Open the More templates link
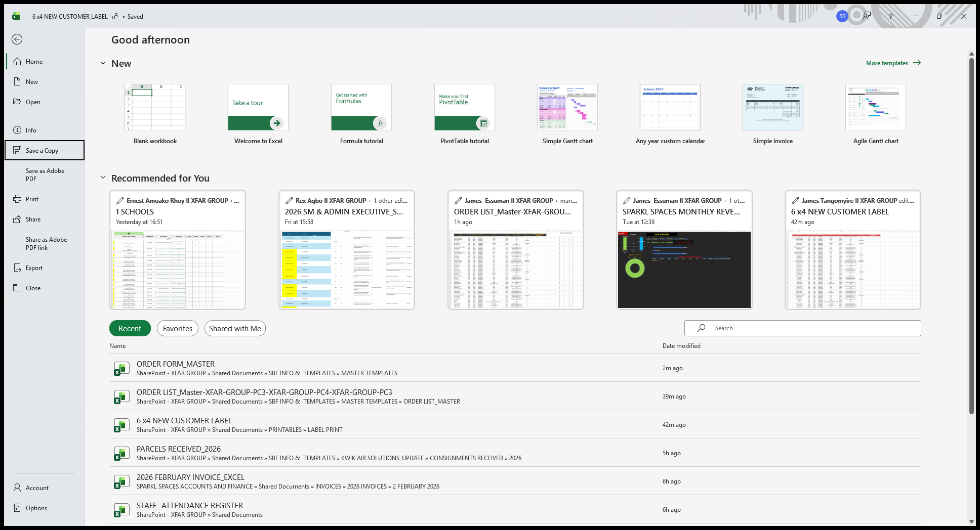 tap(893, 63)
